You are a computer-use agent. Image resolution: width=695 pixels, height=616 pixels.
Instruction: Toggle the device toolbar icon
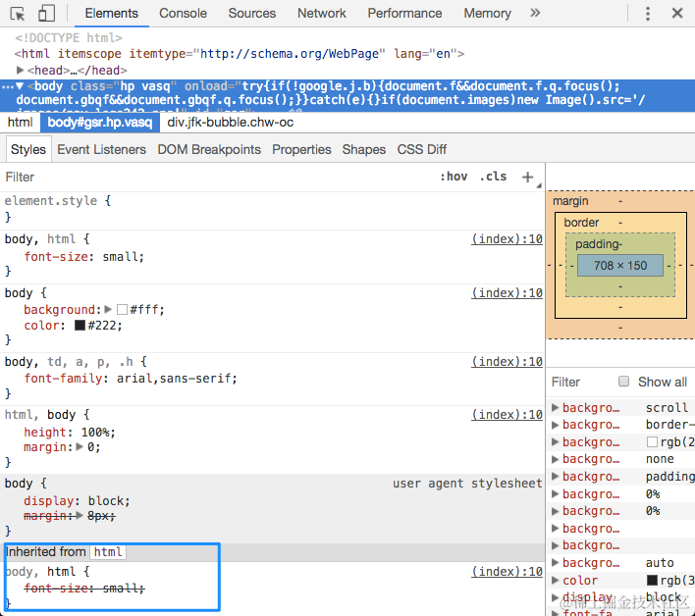[x=46, y=14]
